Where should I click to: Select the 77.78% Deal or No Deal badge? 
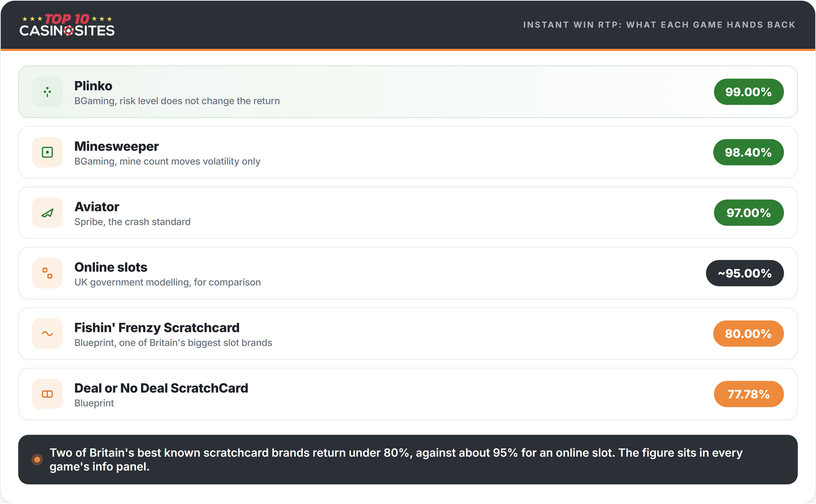(x=748, y=394)
